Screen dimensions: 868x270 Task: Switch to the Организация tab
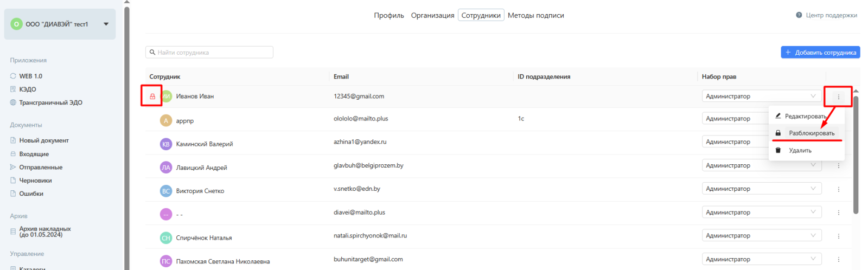click(x=432, y=15)
